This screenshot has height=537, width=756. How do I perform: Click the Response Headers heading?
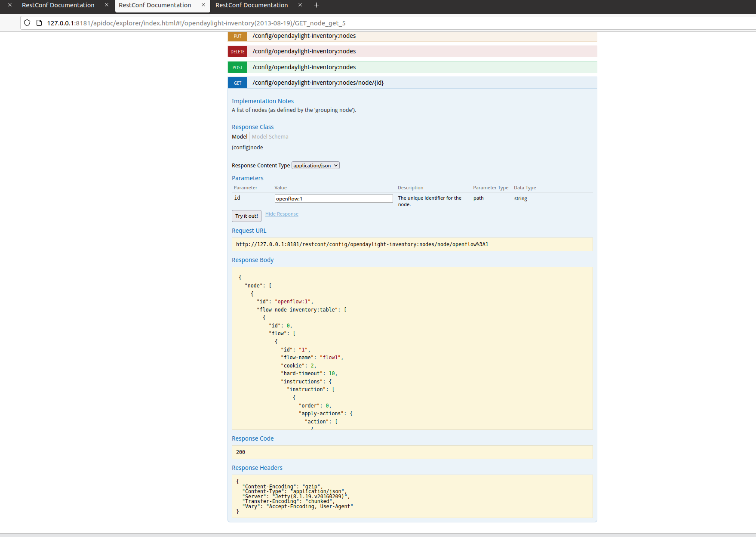[257, 468]
